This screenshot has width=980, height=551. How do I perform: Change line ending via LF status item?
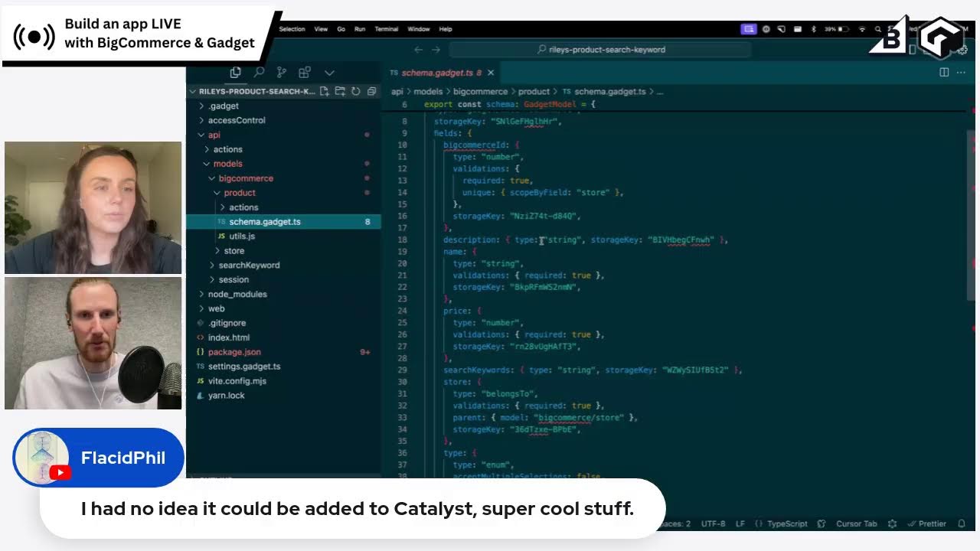[740, 523]
